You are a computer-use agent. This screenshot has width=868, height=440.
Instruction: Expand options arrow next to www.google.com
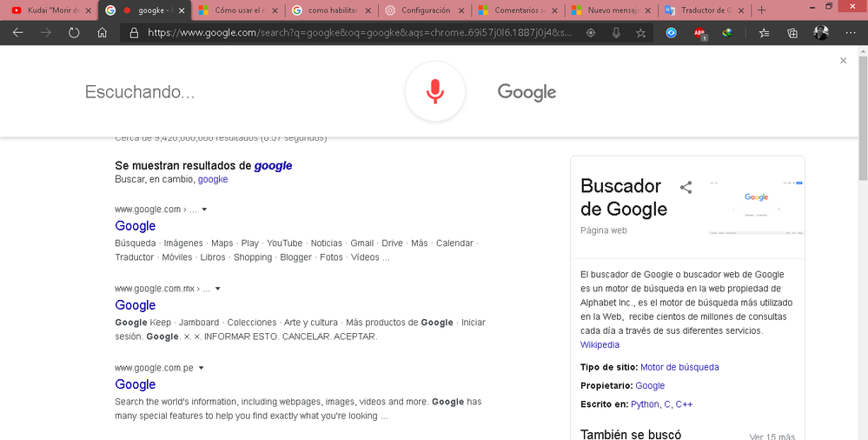(204, 210)
